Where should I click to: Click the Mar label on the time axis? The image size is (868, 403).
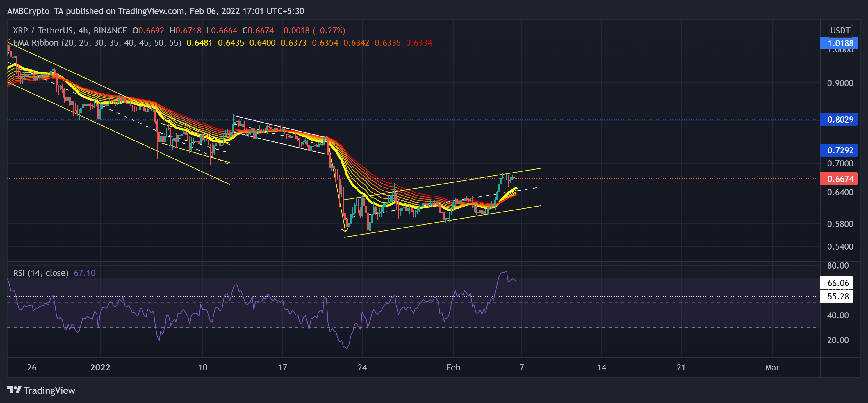[773, 368]
